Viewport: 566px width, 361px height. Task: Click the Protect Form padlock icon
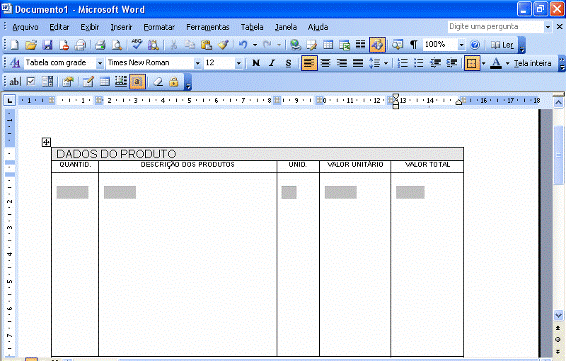pyautogui.click(x=174, y=82)
